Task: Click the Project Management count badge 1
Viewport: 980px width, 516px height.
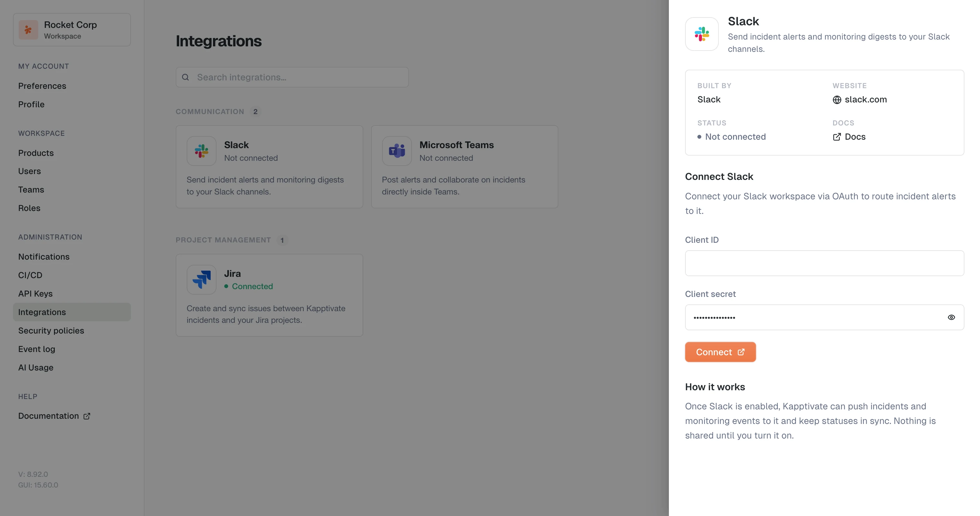Action: click(x=282, y=240)
